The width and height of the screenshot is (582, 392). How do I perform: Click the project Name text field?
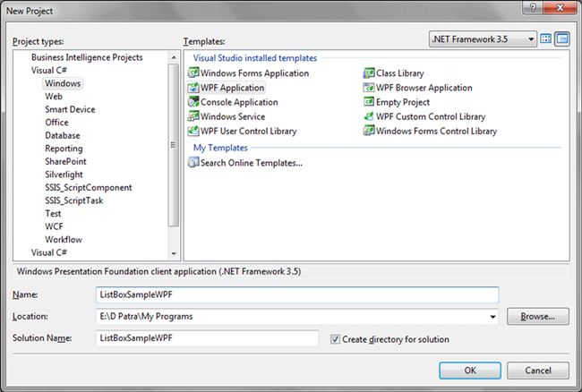(295, 294)
